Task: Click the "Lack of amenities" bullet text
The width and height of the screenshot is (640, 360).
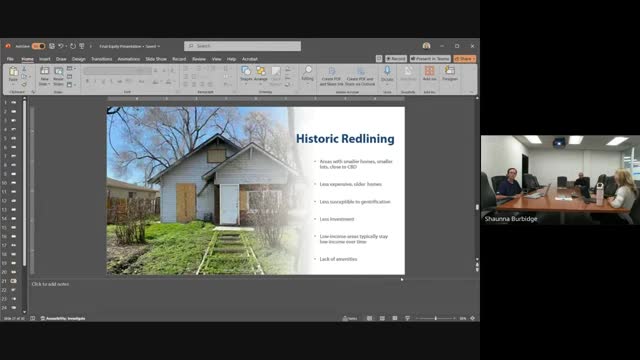Action: 338,259
